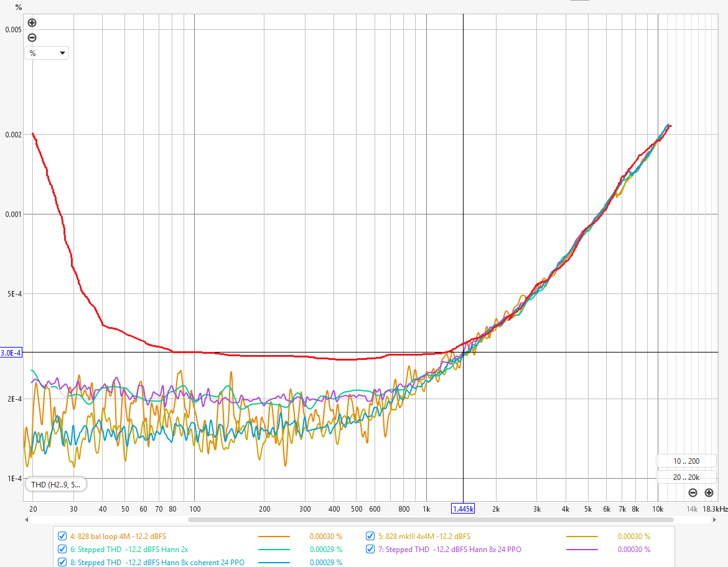Zoom in vertical axis with top-left plus icon
Image resolution: width=728 pixels, height=567 pixels.
pos(32,23)
